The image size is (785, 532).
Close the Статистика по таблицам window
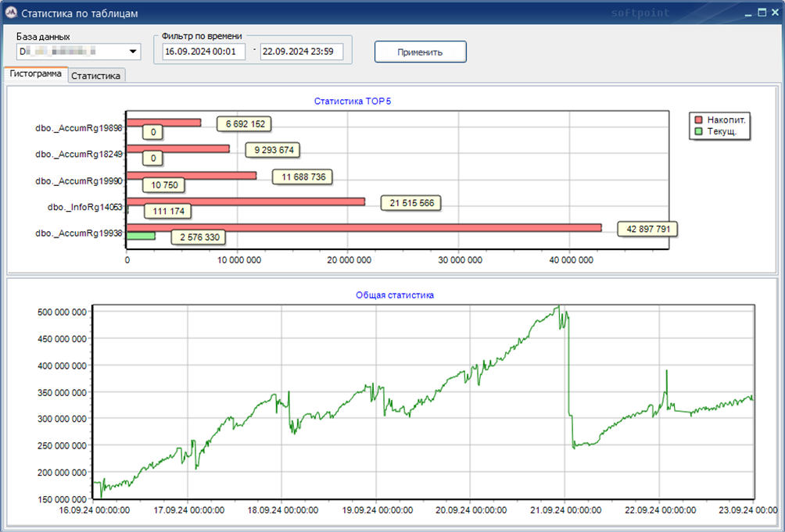click(774, 12)
